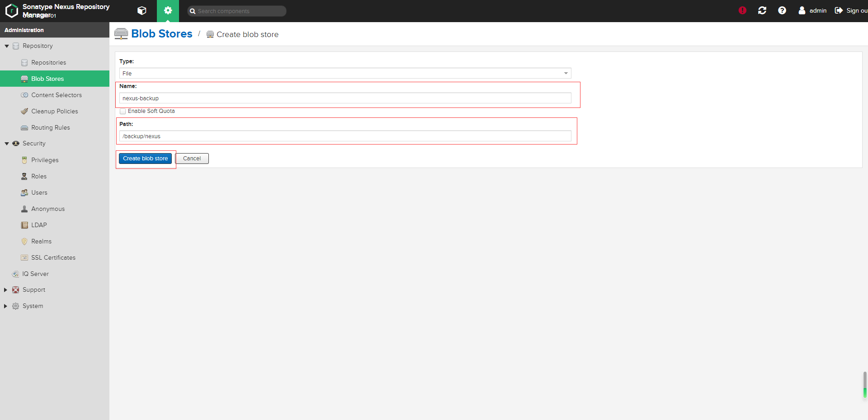The height and width of the screenshot is (420, 868).
Task: Open Routing Rules menu item
Action: (55, 127)
